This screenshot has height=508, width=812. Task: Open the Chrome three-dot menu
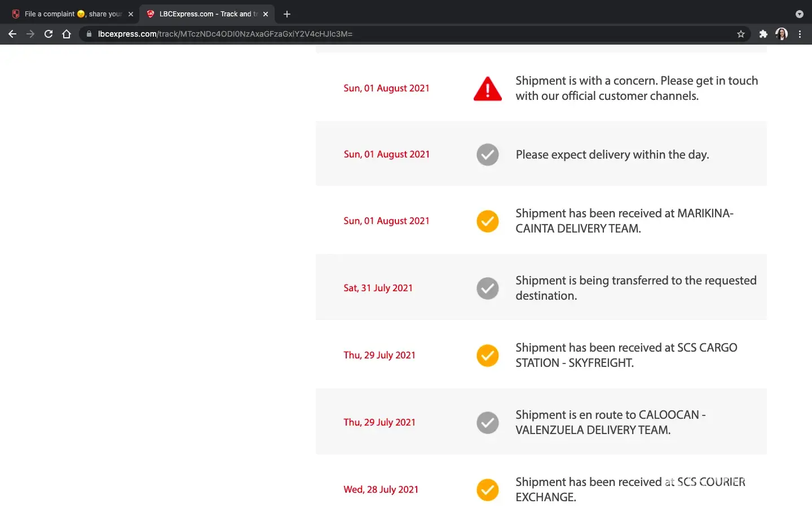pyautogui.click(x=800, y=34)
